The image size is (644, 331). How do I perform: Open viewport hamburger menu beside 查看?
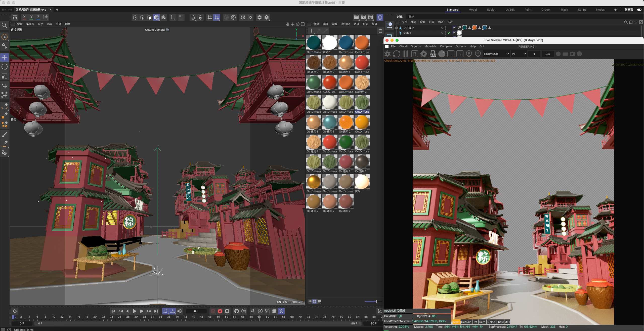pyautogui.click(x=13, y=24)
